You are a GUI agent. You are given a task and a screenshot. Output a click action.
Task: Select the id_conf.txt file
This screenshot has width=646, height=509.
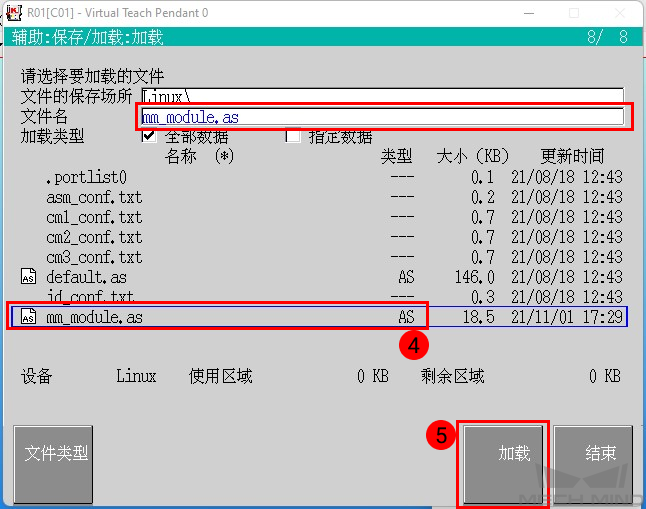coord(90,297)
